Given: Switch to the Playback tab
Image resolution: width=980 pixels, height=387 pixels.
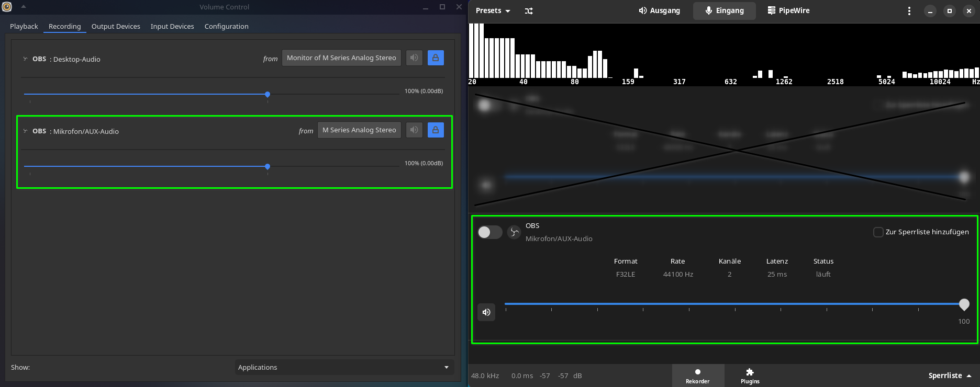Looking at the screenshot, I should tap(24, 26).
